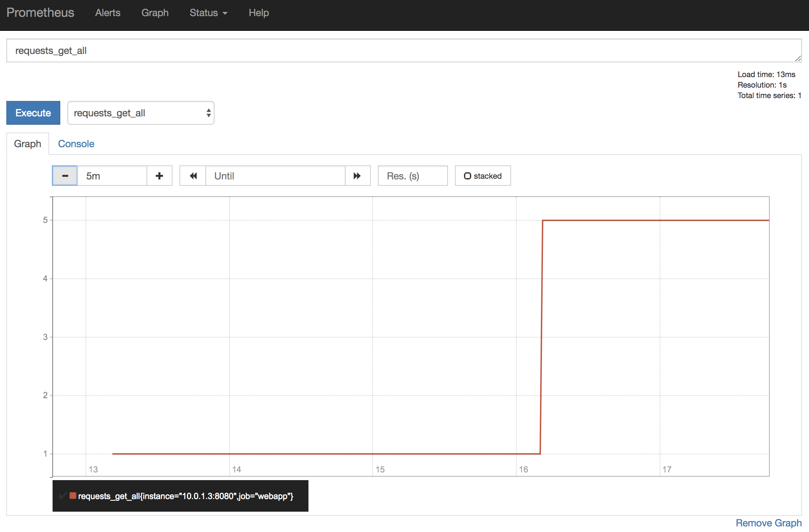Open the requests_get_all metric dropdown
The width and height of the screenshot is (809, 532).
(x=141, y=113)
